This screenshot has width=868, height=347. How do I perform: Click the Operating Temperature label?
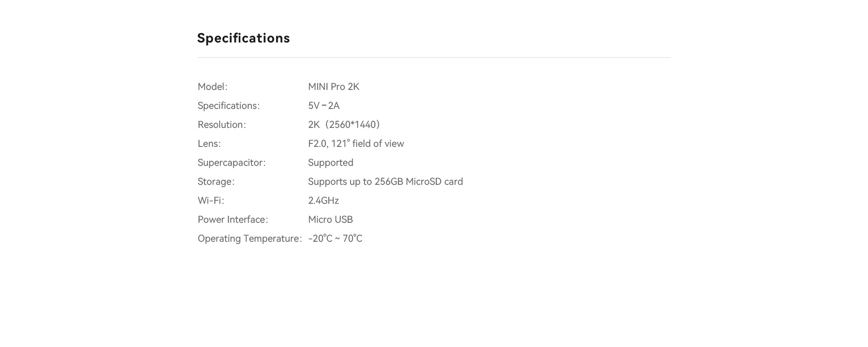pyautogui.click(x=249, y=239)
